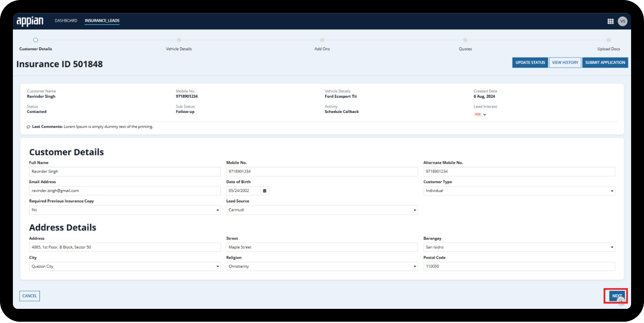Click the 6 Aug, 2024 created date
The height and width of the screenshot is (323, 644).
[x=484, y=97]
